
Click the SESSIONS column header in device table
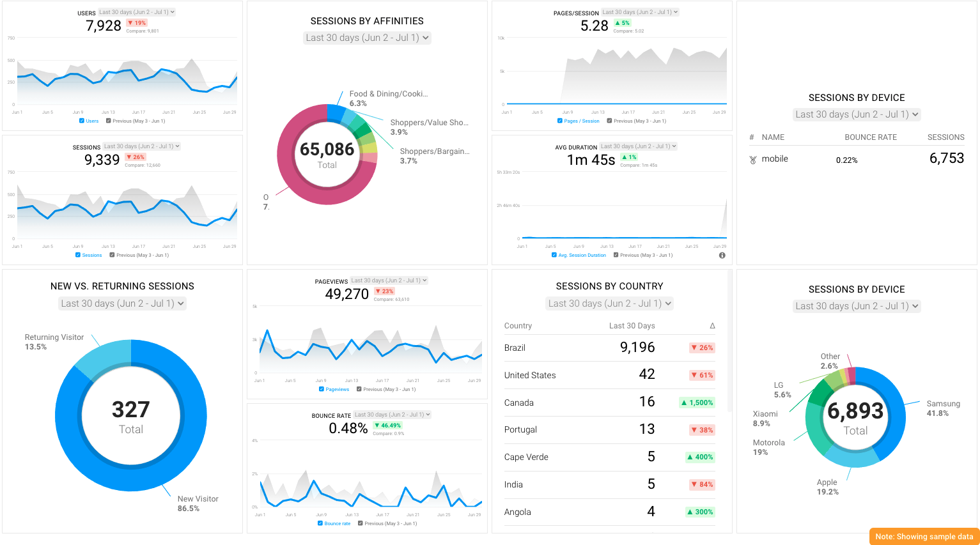point(945,137)
